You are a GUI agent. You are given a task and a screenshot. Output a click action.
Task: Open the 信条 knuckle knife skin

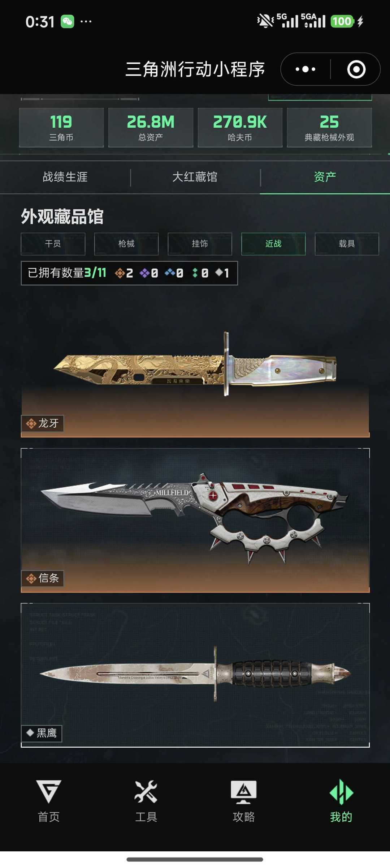coord(195,520)
